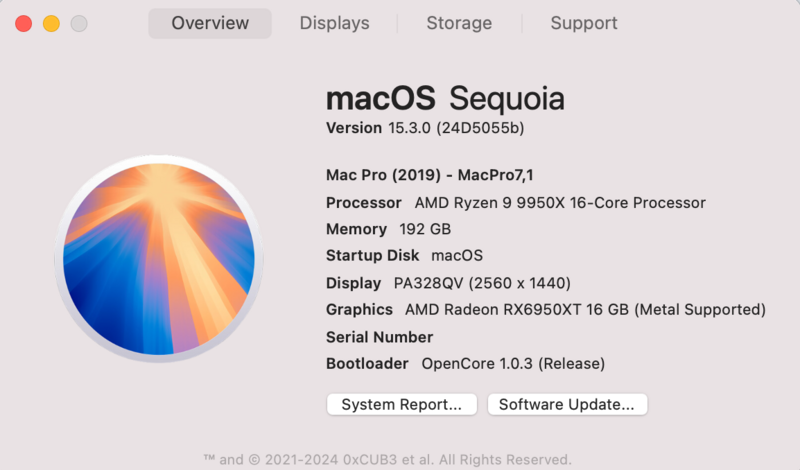Click the Radeon RX6950XT graphics entry
Viewport: 800px width, 470px height.
click(x=585, y=310)
